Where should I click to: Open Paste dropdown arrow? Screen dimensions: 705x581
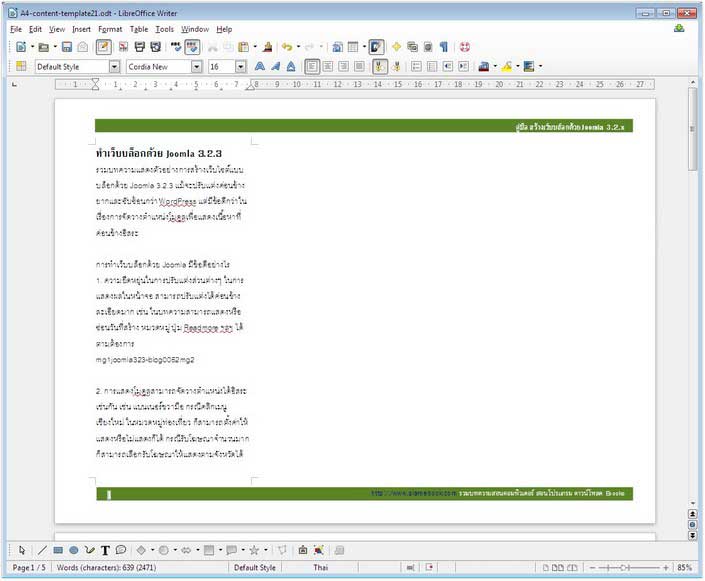click(x=255, y=47)
